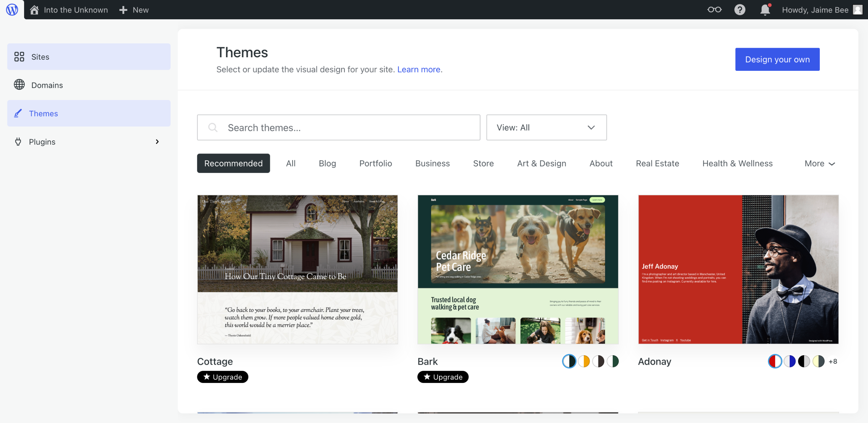The width and height of the screenshot is (868, 423).
Task: Open the View: All dropdown
Action: (x=546, y=127)
